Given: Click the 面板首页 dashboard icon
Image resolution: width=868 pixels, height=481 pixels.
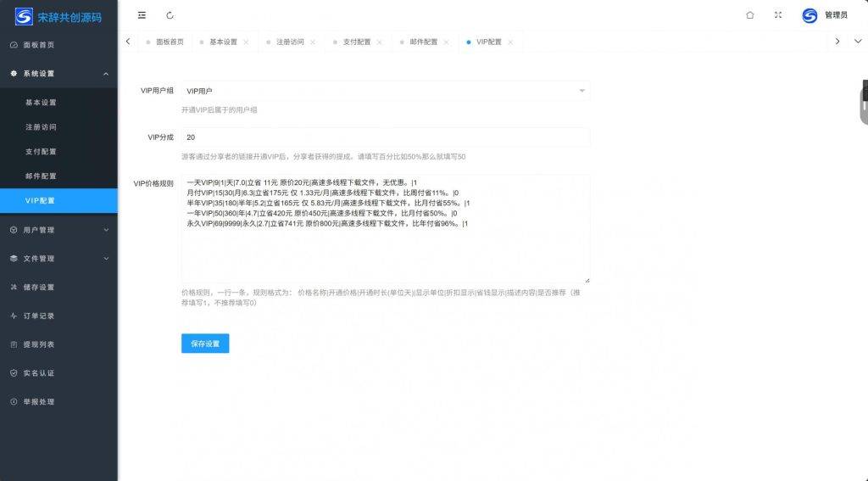Looking at the screenshot, I should (14, 45).
